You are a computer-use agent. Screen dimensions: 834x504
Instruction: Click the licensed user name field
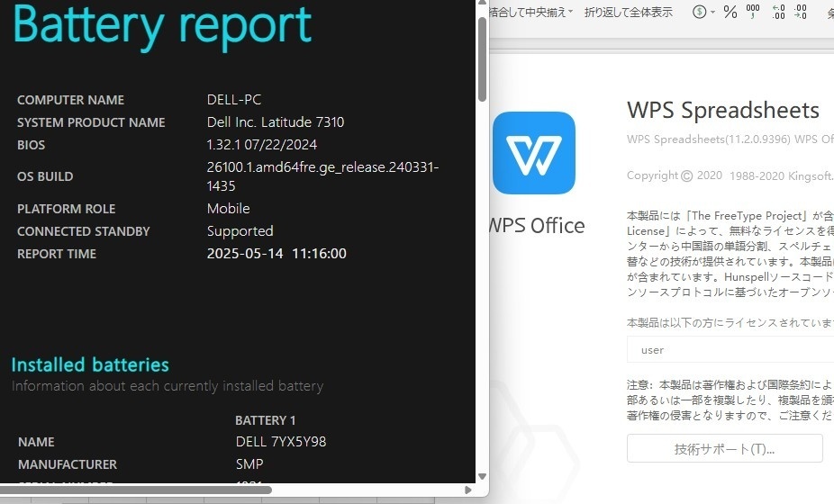point(730,350)
